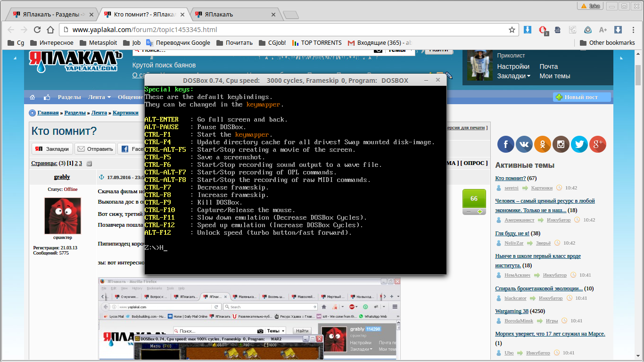Click the Главная breadcrumb link
644x362 pixels.
point(48,113)
